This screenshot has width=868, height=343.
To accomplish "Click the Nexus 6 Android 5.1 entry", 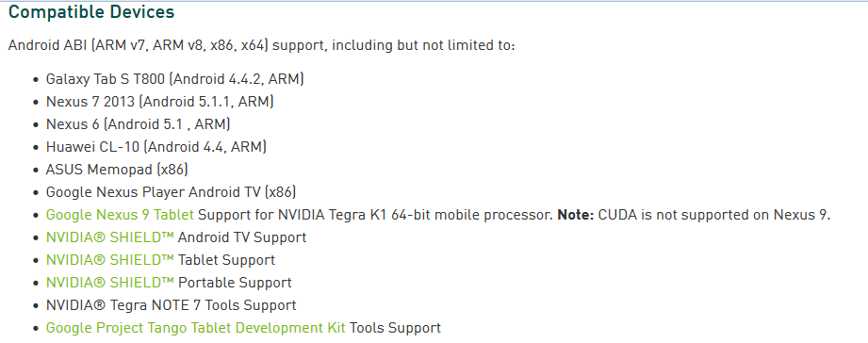I will [139, 124].
